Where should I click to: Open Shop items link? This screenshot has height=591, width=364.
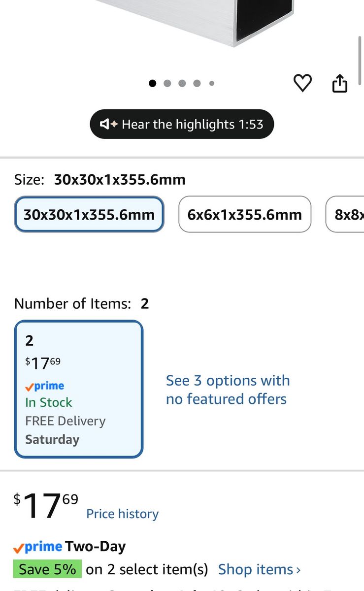tap(256, 569)
